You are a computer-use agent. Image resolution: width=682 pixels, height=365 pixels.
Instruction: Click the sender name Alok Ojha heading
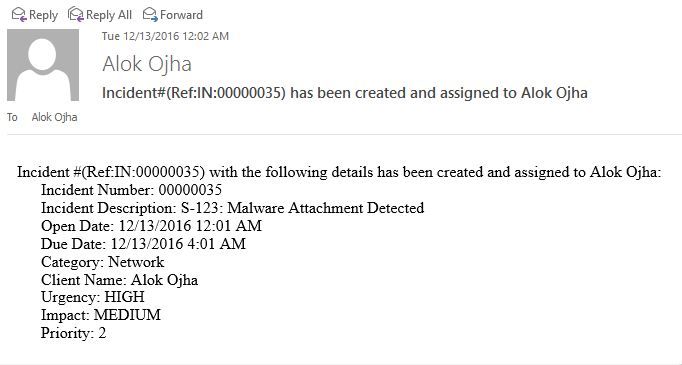pyautogui.click(x=147, y=64)
